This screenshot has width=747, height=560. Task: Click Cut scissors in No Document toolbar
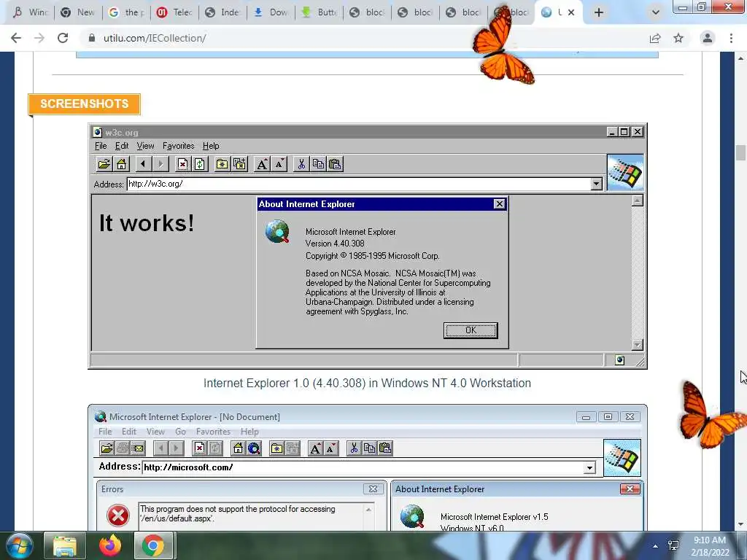354,448
